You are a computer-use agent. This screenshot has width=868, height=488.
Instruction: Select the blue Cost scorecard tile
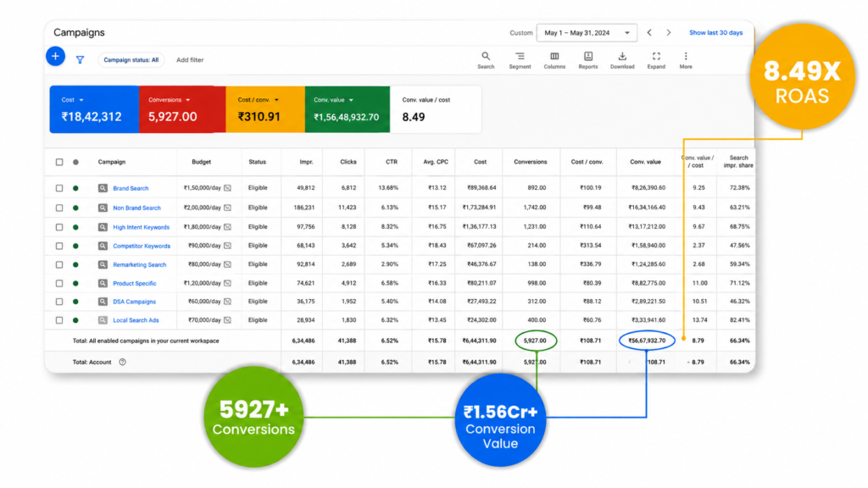click(94, 109)
